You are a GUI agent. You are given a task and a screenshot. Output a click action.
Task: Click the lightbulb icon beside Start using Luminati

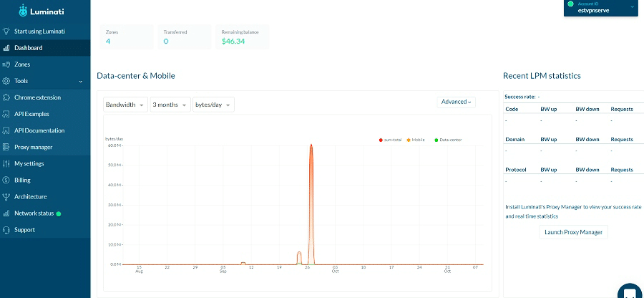pyautogui.click(x=6, y=32)
